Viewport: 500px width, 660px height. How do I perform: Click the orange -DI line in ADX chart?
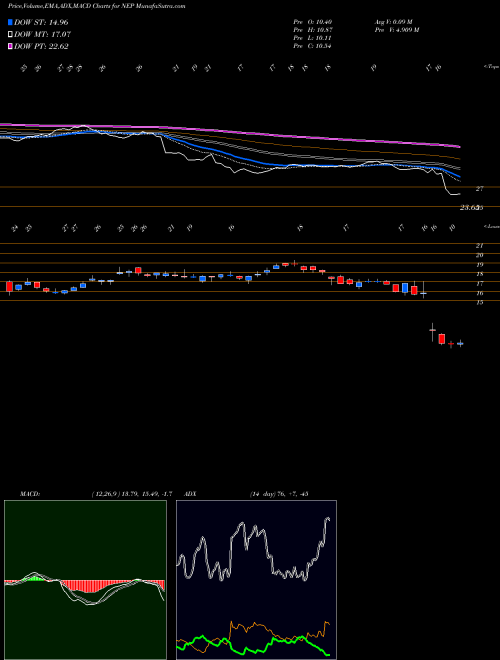click(x=253, y=626)
